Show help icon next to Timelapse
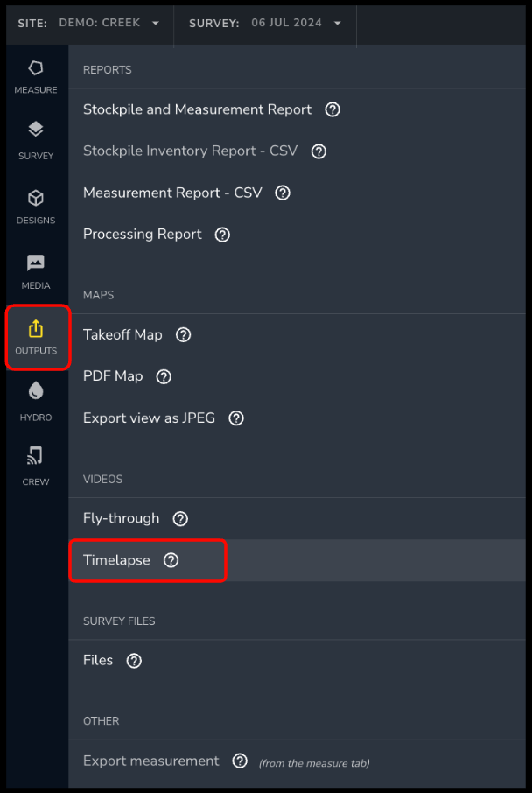 (x=171, y=560)
